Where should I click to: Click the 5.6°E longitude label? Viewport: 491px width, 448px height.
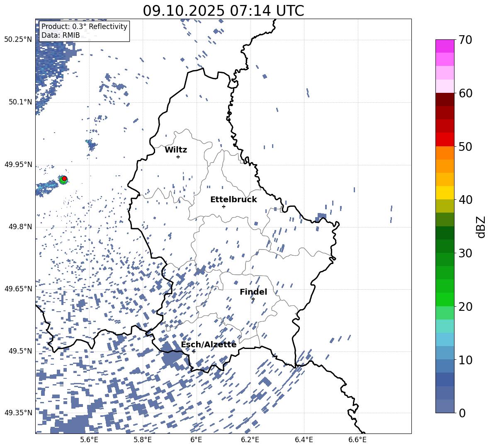pos(89,440)
